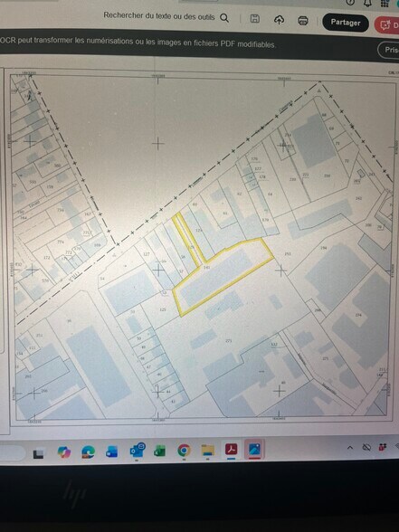399x532 pixels.
Task: Expand the system tray hidden icons chevron
Action: click(x=350, y=448)
